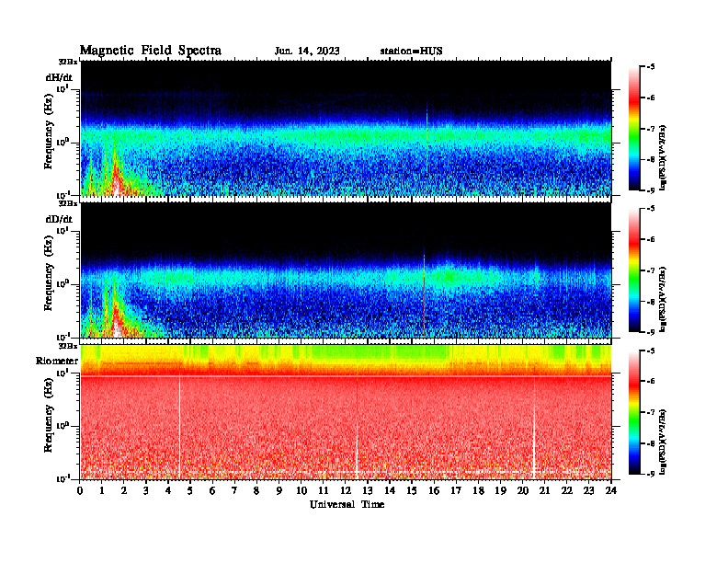The image size is (728, 563).
Task: Click the "-9" tick on Riometer color bar
Action: tap(651, 474)
